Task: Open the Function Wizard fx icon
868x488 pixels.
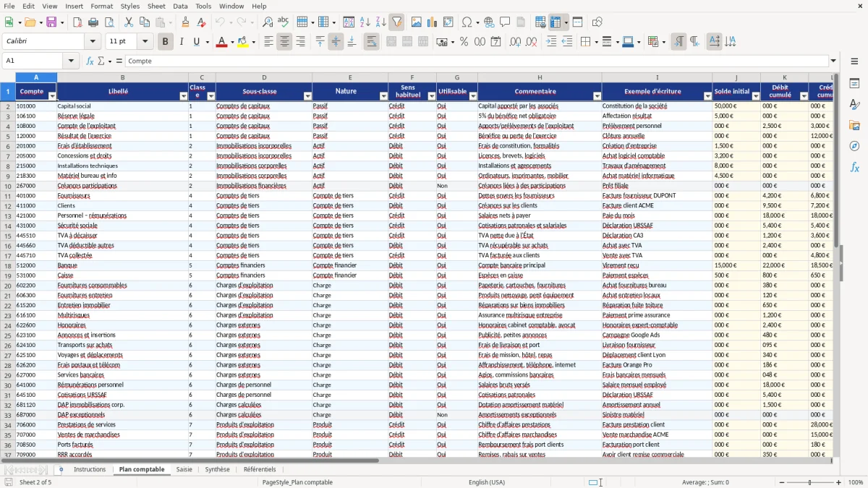Action: pyautogui.click(x=90, y=61)
